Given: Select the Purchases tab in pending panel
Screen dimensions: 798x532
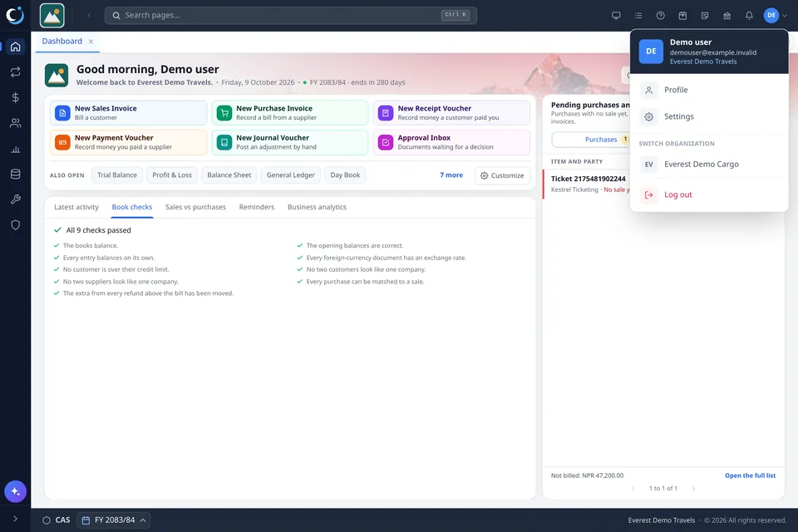Looking at the screenshot, I should coord(600,140).
